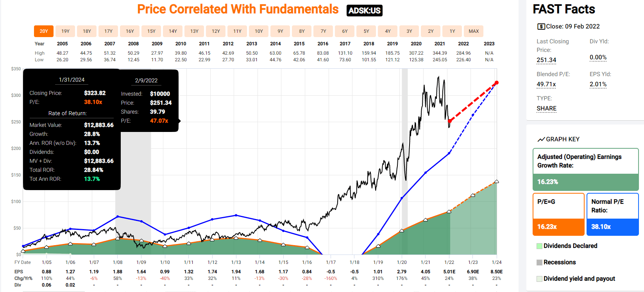Select the 20Y time range tab
Viewport: 644px width, 292px height.
(x=44, y=31)
